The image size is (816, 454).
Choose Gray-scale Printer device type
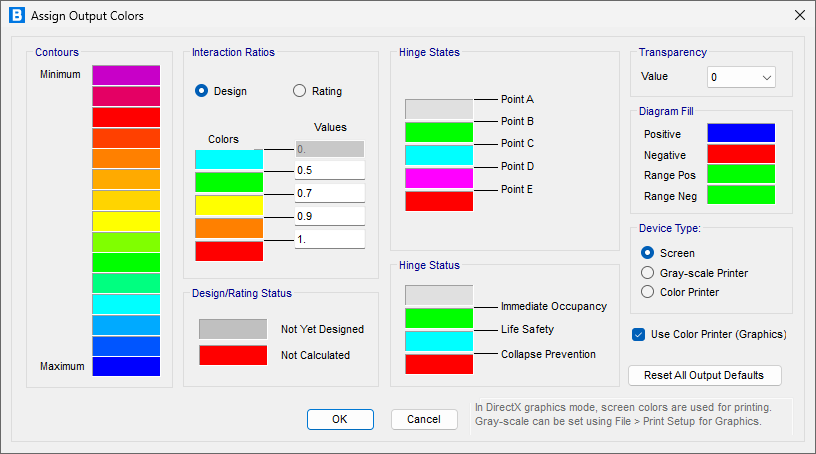click(x=647, y=273)
